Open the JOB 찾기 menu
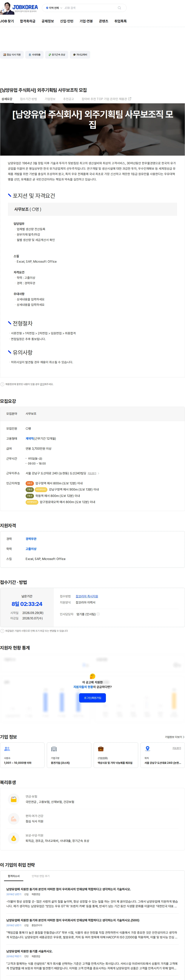 coord(7,21)
